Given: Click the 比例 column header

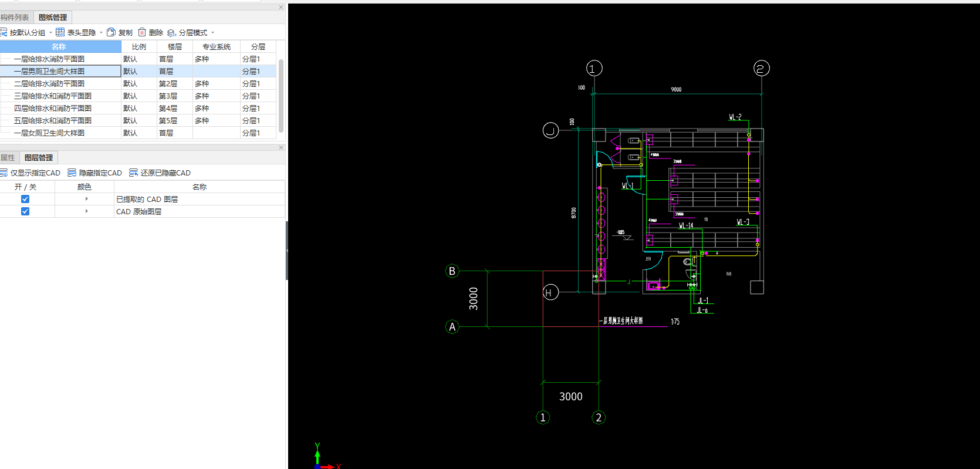Looking at the screenshot, I should (139, 46).
